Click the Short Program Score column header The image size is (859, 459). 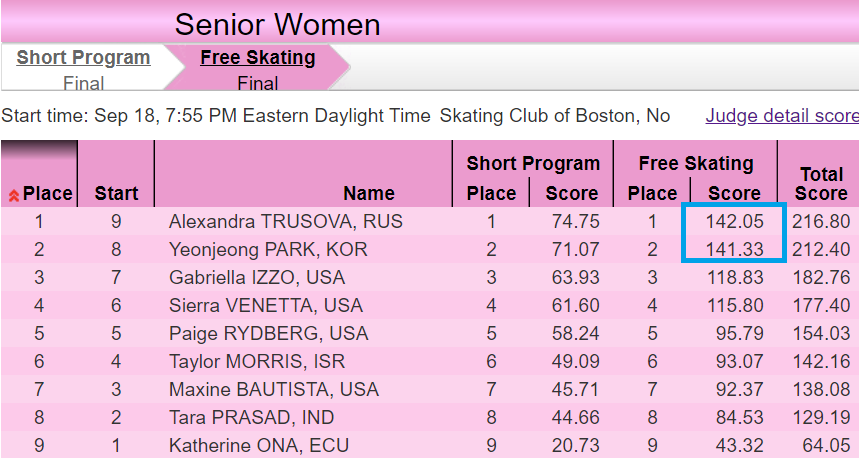click(x=571, y=193)
